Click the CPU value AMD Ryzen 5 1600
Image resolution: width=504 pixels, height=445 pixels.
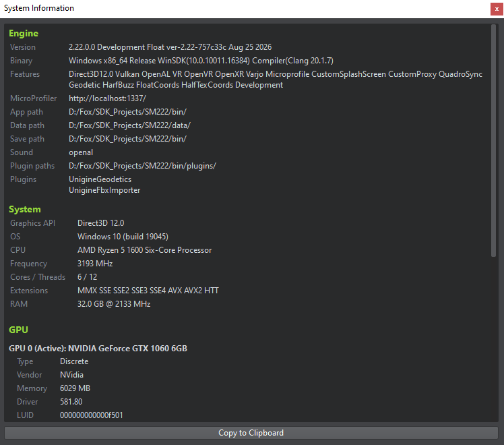point(144,250)
